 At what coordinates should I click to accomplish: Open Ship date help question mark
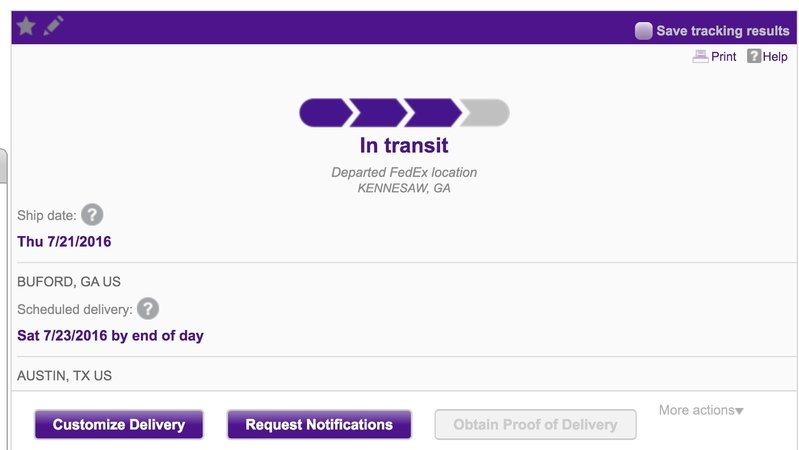(x=92, y=215)
